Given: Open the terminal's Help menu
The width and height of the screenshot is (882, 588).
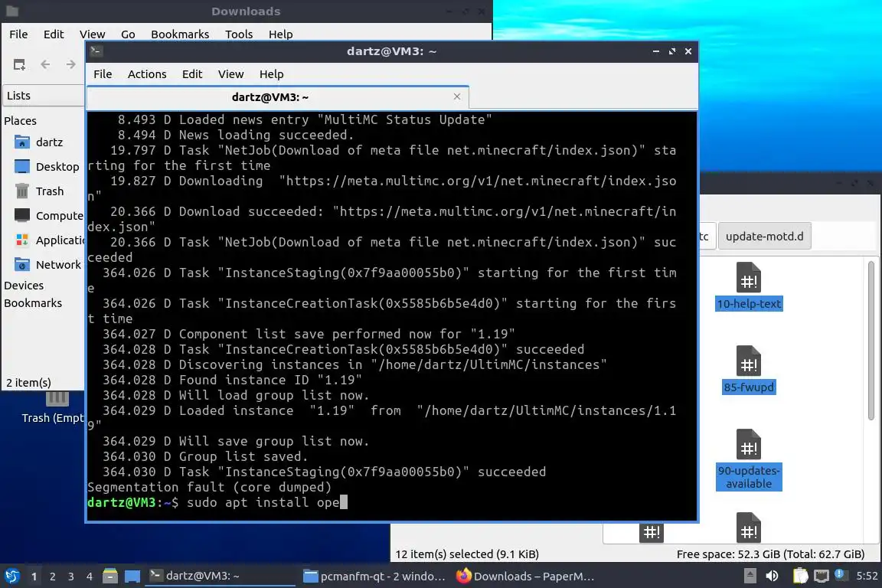Looking at the screenshot, I should tap(271, 74).
